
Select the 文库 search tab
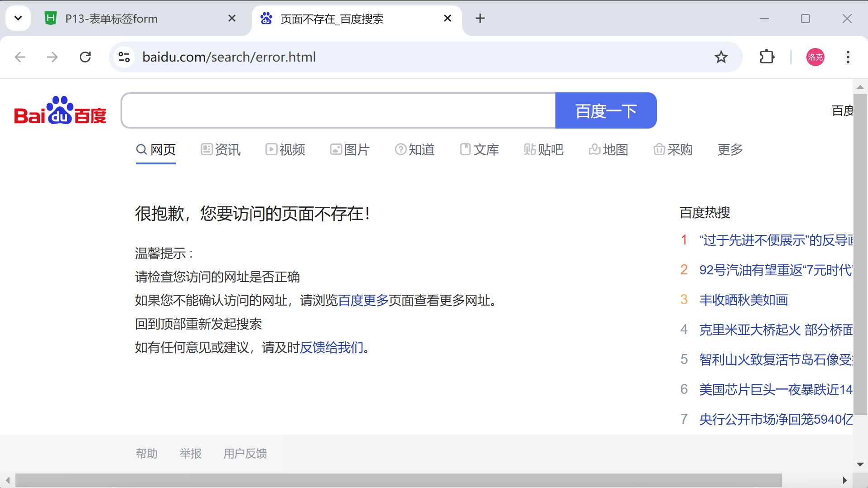tap(479, 150)
